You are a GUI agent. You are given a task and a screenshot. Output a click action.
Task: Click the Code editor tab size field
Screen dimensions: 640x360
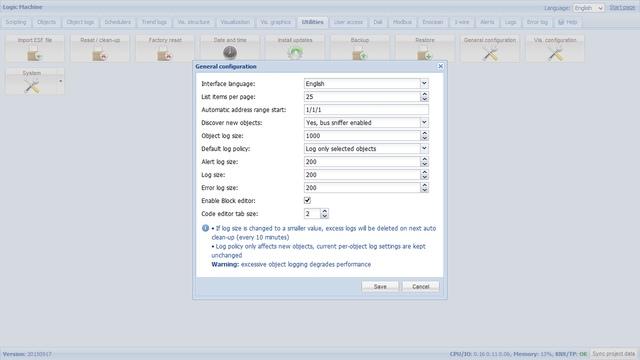point(312,213)
